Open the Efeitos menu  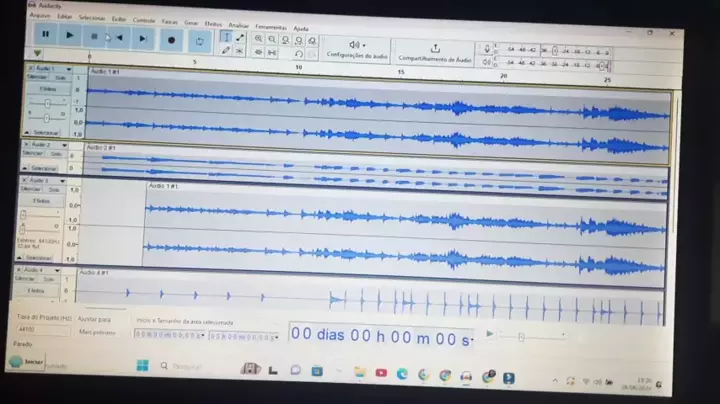click(x=213, y=22)
